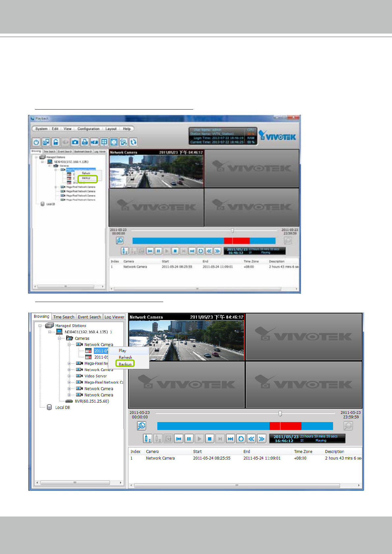Select the Network Camera video pane in the enlarged view
The image size is (392, 554).
coord(187,337)
